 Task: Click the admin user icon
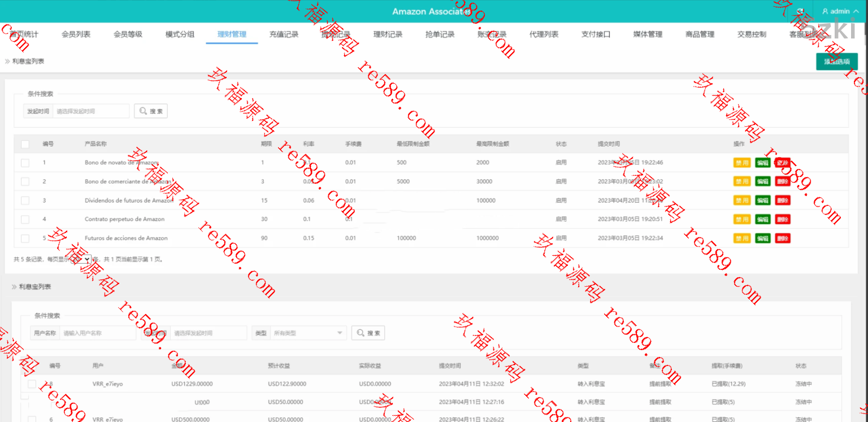pyautogui.click(x=825, y=11)
